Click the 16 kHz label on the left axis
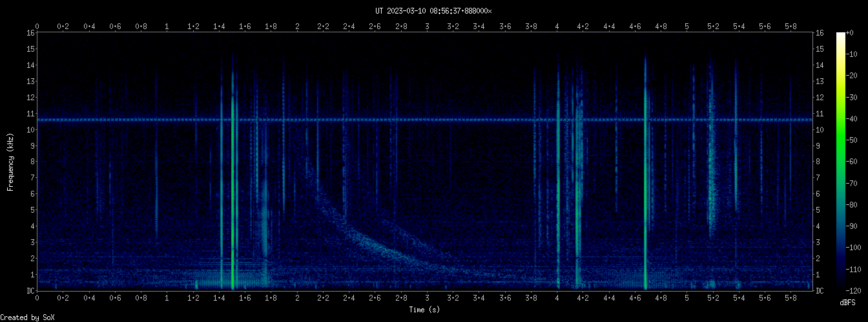The width and height of the screenshot is (868, 322). 30,33
